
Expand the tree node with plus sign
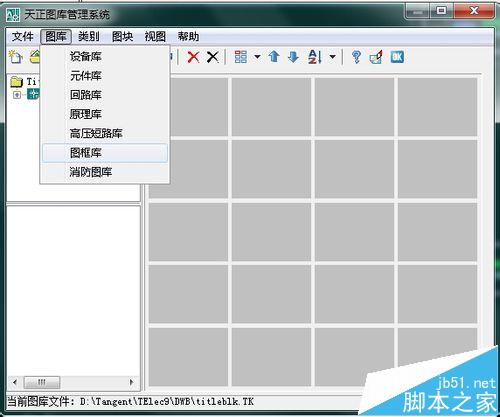pos(17,95)
